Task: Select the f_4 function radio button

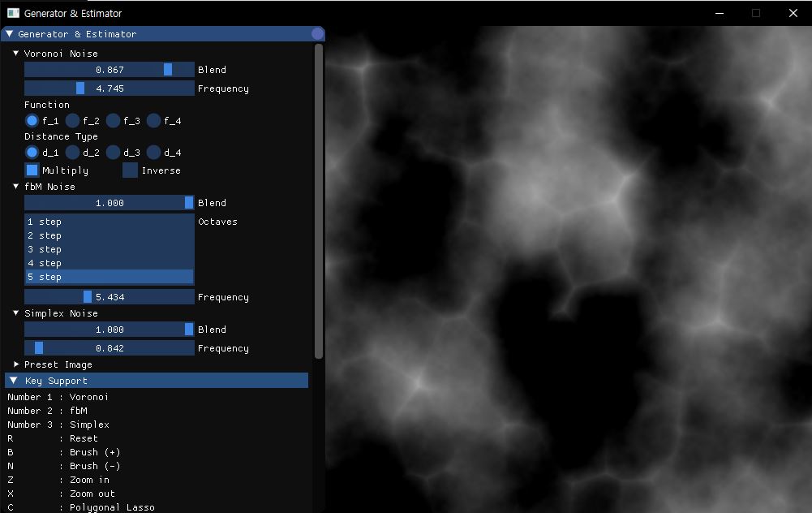Action: click(153, 121)
